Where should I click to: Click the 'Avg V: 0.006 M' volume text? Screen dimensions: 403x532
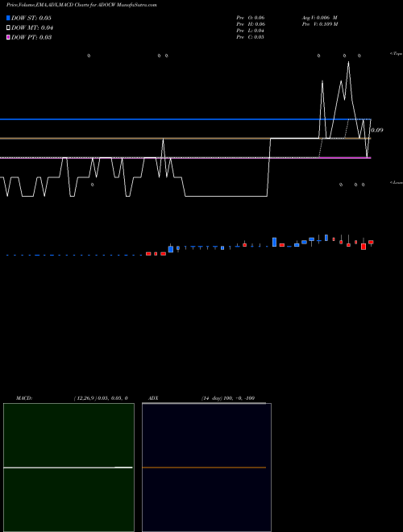pyautogui.click(x=320, y=18)
